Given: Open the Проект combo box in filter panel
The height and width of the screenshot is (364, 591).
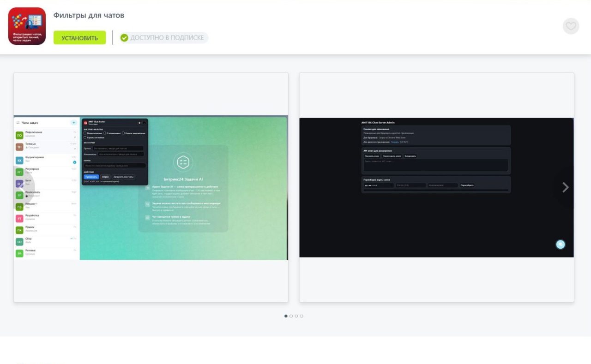Looking at the screenshot, I should tap(118, 149).
